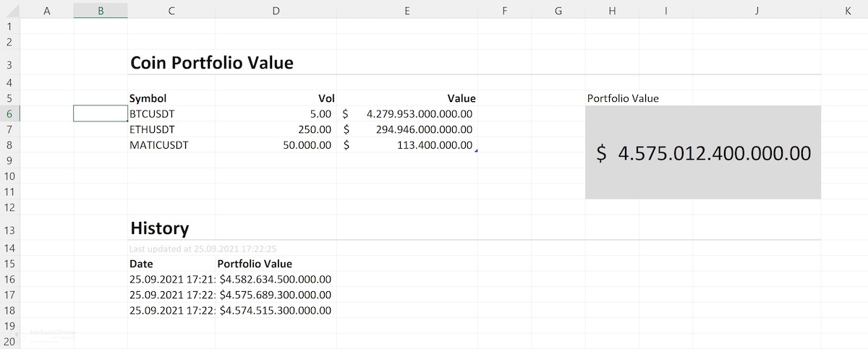Select column E header
The image size is (868, 349).
pos(407,10)
